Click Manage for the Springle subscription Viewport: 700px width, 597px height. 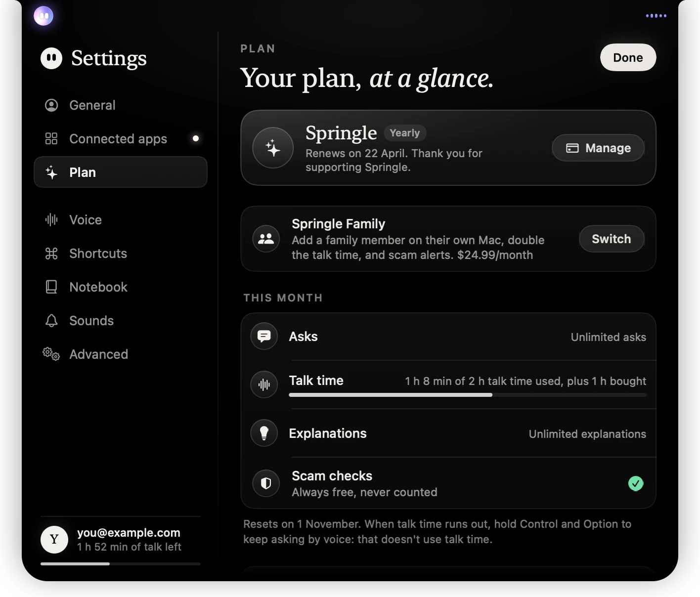tap(598, 148)
